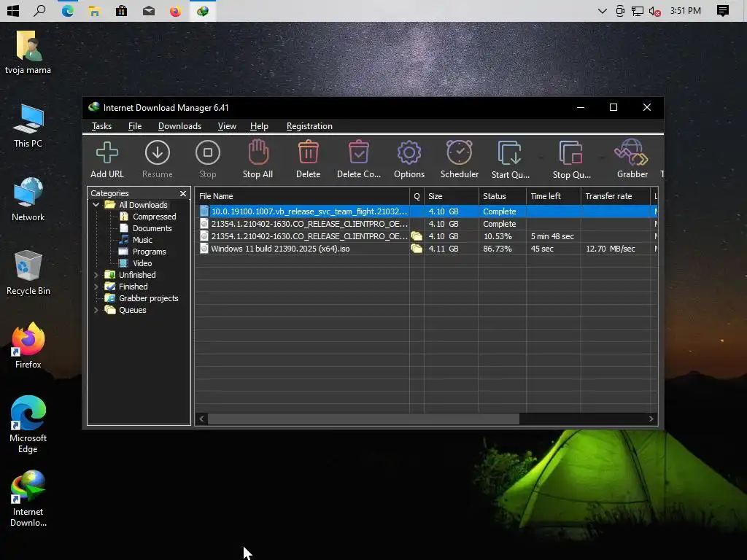The height and width of the screenshot is (560, 747).
Task: Sort by File Name column header
Action: click(x=302, y=196)
